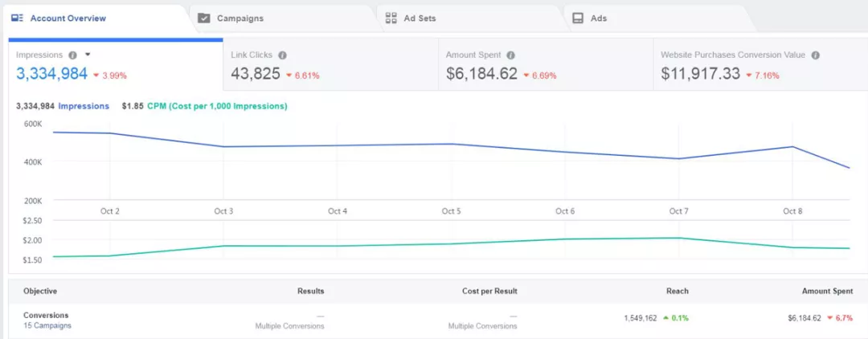Click the 3.99% impressions change indicator

[x=109, y=76]
